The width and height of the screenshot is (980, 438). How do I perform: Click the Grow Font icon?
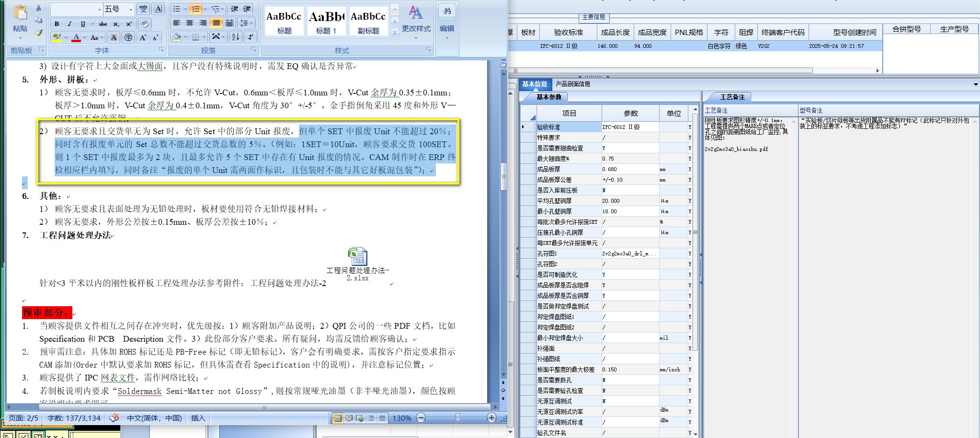[143, 37]
